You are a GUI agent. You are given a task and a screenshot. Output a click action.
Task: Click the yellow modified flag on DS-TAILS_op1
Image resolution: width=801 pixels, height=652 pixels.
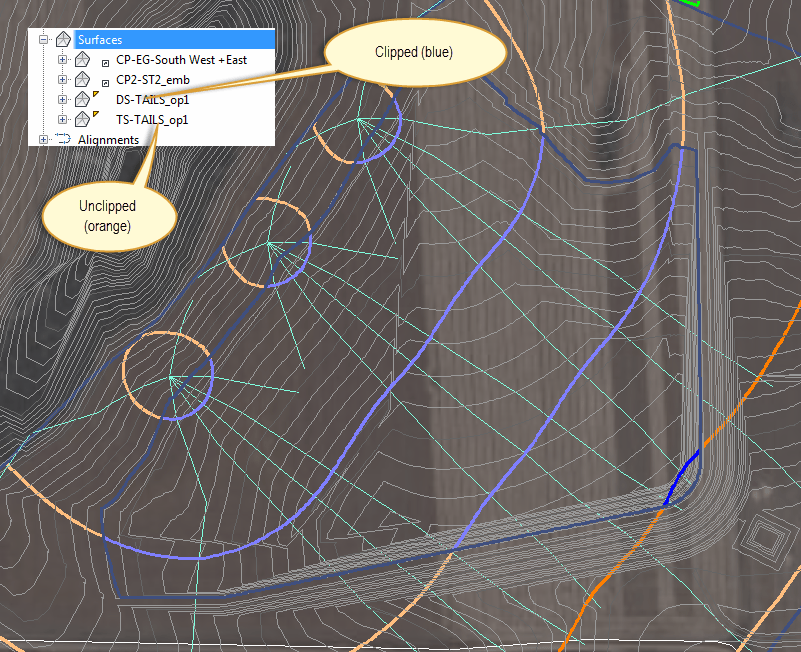click(x=94, y=94)
